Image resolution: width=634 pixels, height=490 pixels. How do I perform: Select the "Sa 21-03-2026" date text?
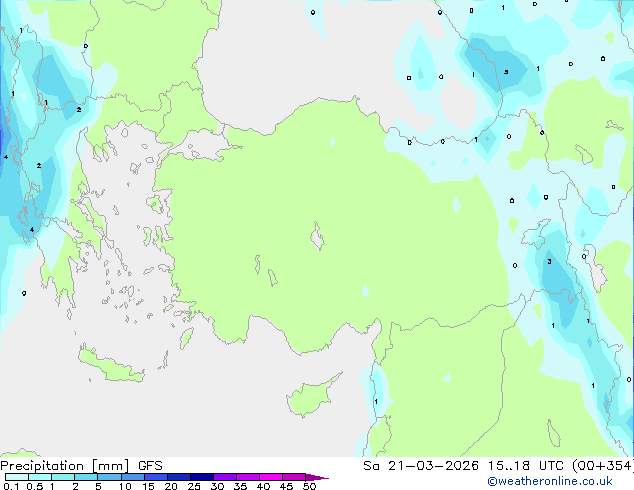(421, 466)
